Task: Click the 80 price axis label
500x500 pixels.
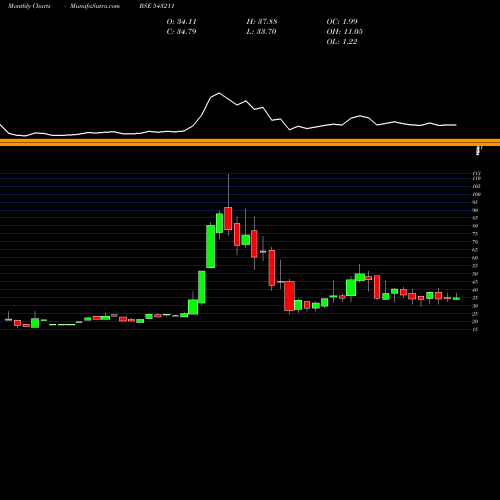Action: coord(475,226)
